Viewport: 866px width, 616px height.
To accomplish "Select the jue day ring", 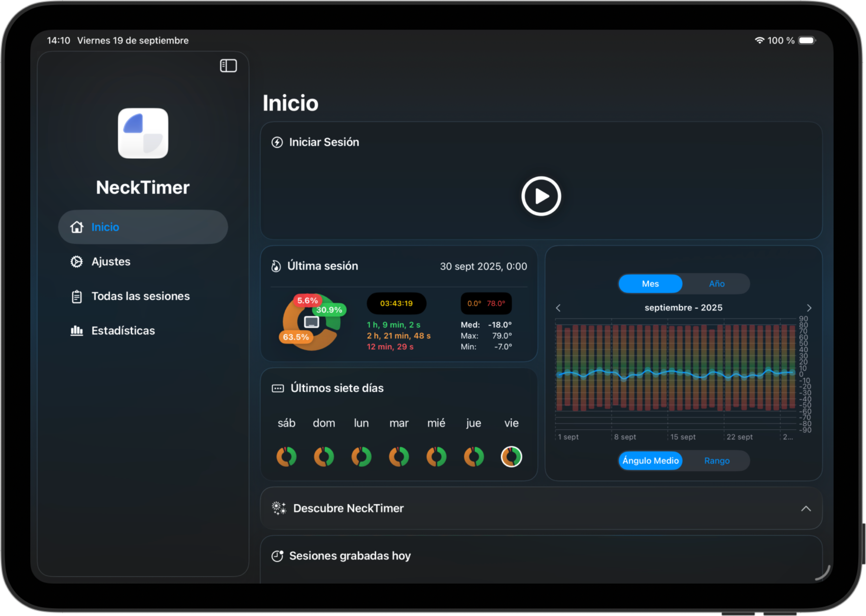I will [x=474, y=456].
